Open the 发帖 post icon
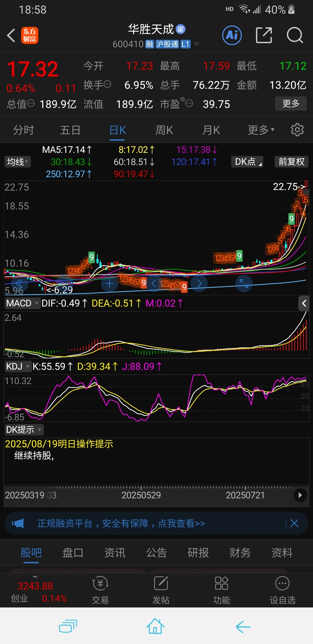The image size is (313, 644). tap(161, 590)
